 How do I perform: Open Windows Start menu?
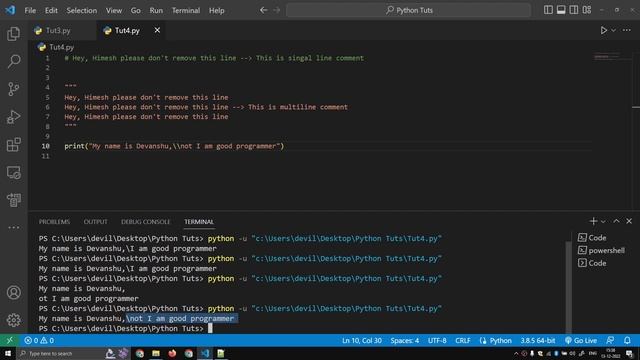click(x=8, y=353)
